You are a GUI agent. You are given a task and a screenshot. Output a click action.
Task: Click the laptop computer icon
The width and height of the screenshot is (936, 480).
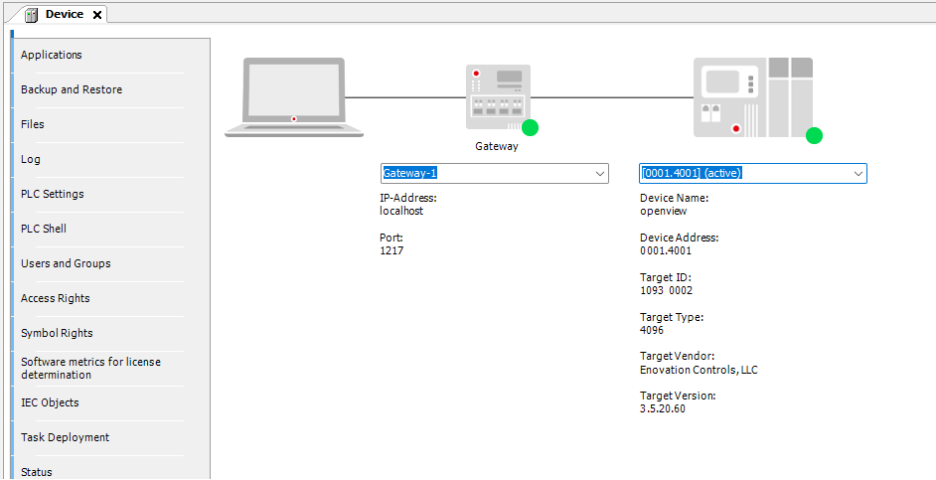click(x=294, y=97)
